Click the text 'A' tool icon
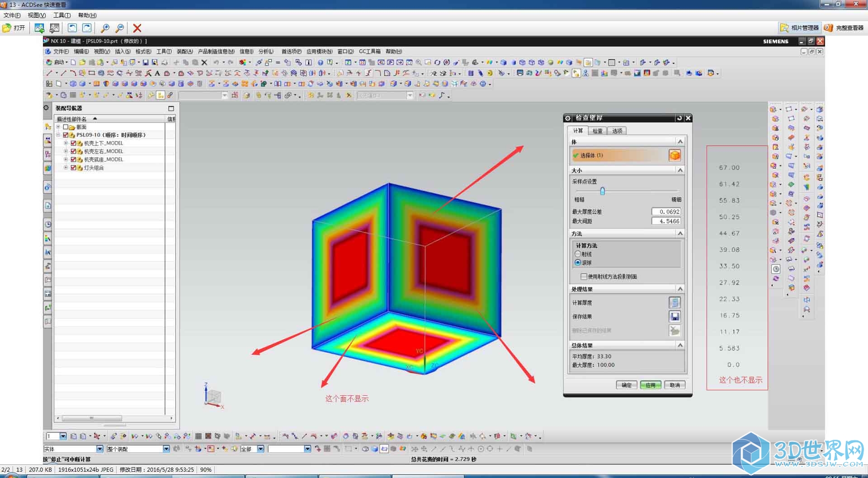868x478 pixels. click(157, 73)
